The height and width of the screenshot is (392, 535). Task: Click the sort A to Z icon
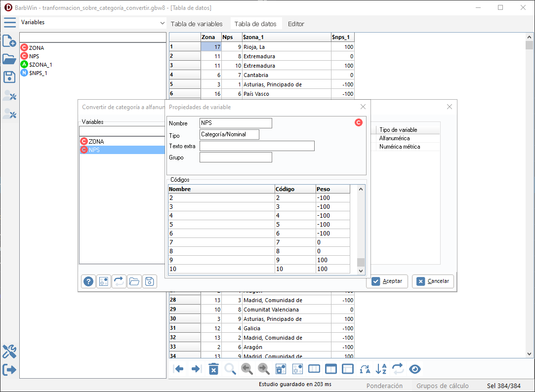coord(381,369)
